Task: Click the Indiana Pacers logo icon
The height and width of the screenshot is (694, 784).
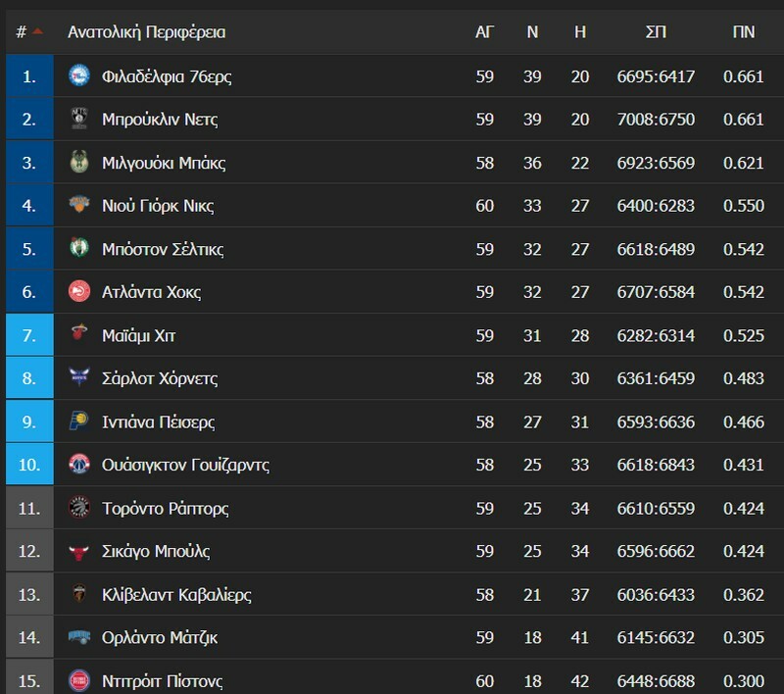Action: 79,421
